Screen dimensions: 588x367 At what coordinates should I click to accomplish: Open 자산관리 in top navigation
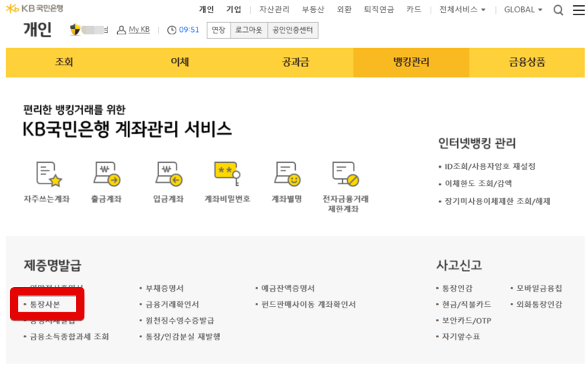(x=275, y=9)
